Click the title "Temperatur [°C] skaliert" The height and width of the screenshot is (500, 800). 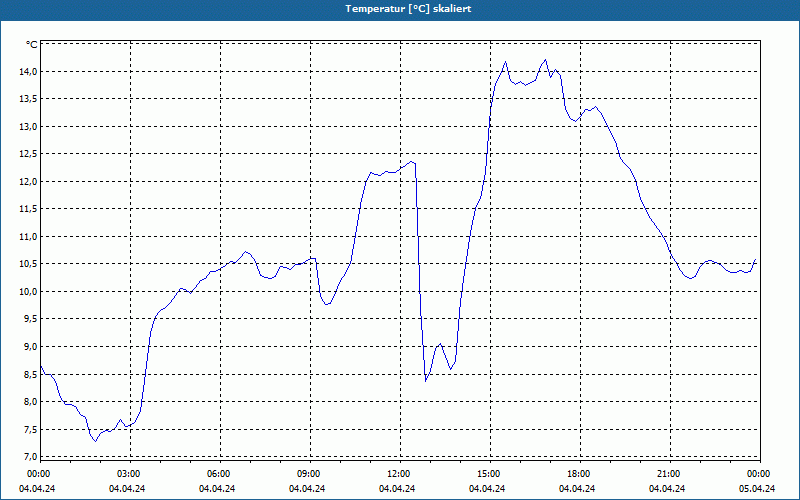click(408, 9)
